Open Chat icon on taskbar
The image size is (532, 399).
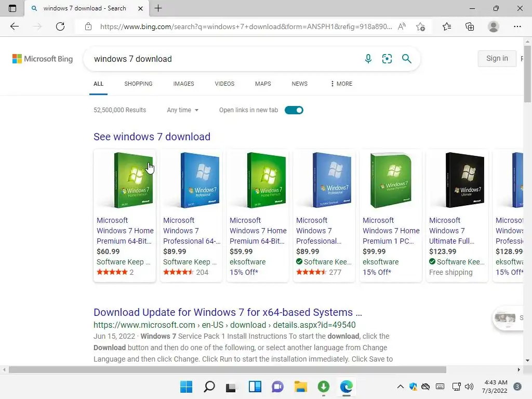tap(277, 387)
